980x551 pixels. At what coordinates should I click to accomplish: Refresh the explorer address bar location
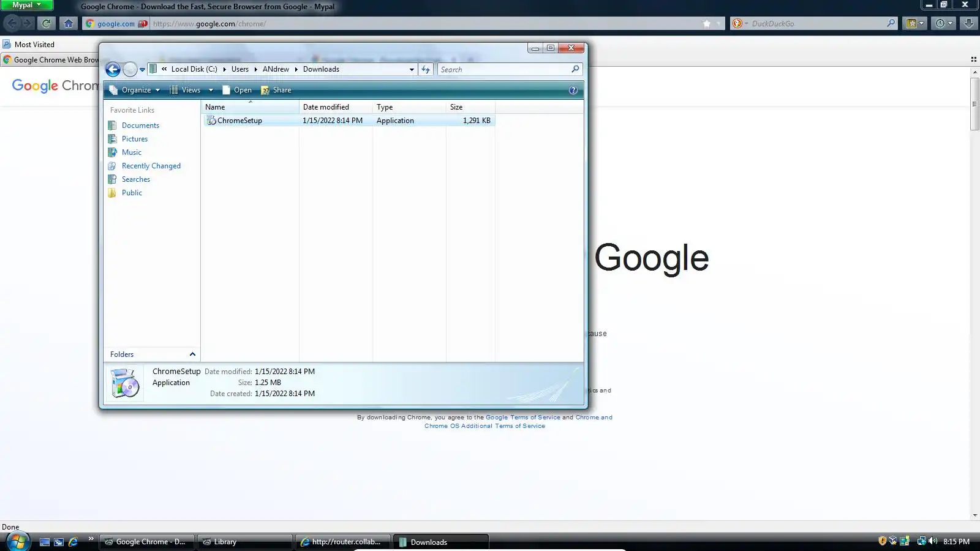[x=426, y=69]
